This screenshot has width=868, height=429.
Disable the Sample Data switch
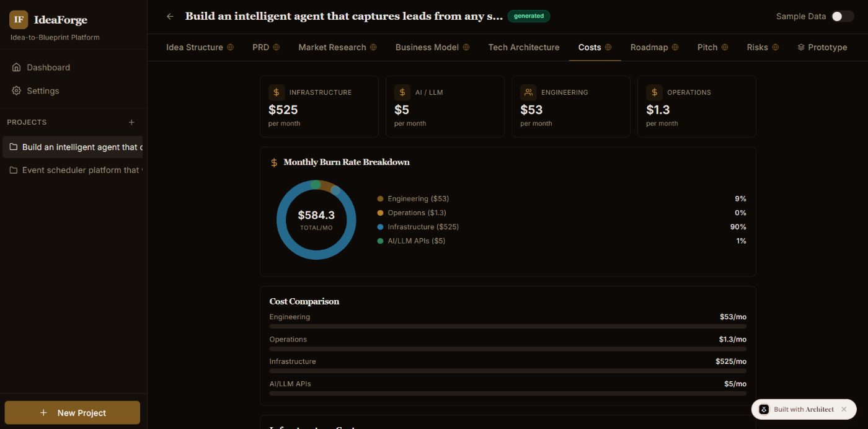click(843, 16)
